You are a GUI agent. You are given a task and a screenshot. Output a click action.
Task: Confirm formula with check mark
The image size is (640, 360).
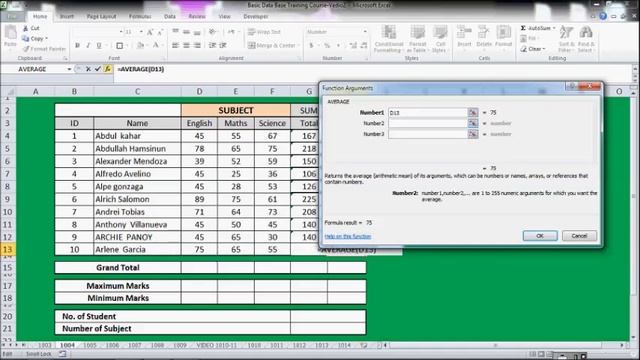[x=98, y=69]
